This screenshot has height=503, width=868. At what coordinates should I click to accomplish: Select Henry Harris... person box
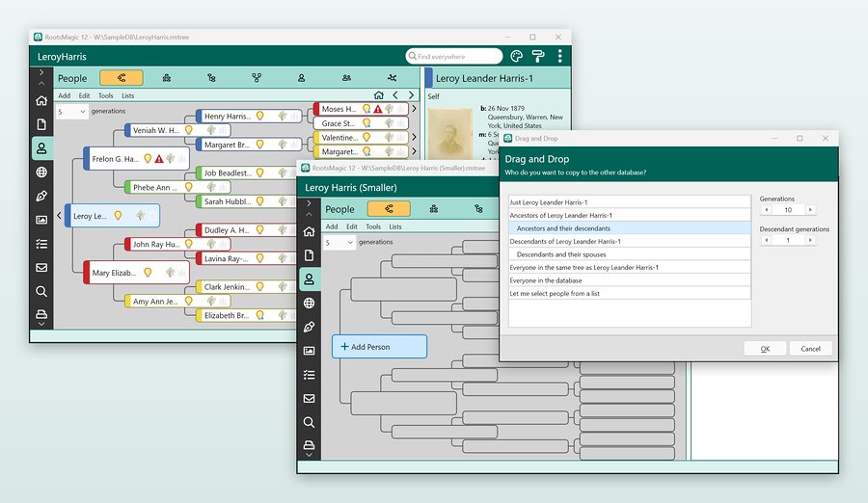point(249,116)
